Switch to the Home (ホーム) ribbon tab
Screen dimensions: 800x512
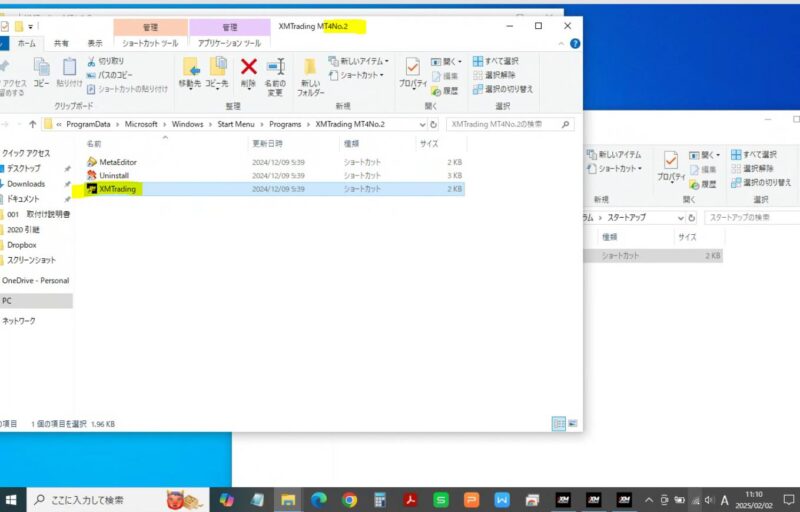pyautogui.click(x=27, y=44)
